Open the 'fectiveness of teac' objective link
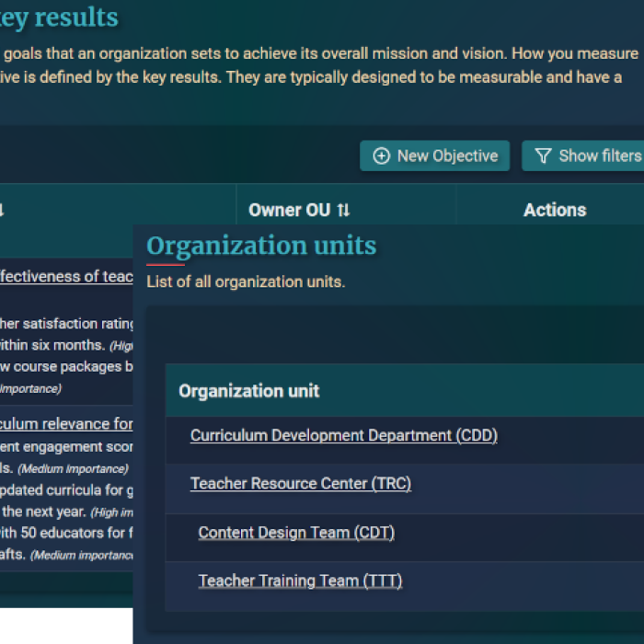Screen dimensions: 644x644 [66, 276]
